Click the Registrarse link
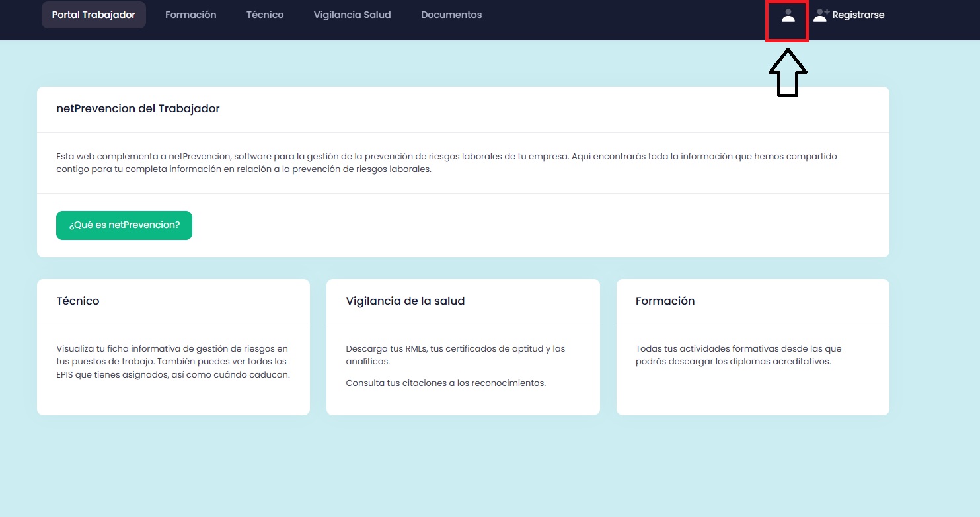This screenshot has height=517, width=980. [858, 15]
